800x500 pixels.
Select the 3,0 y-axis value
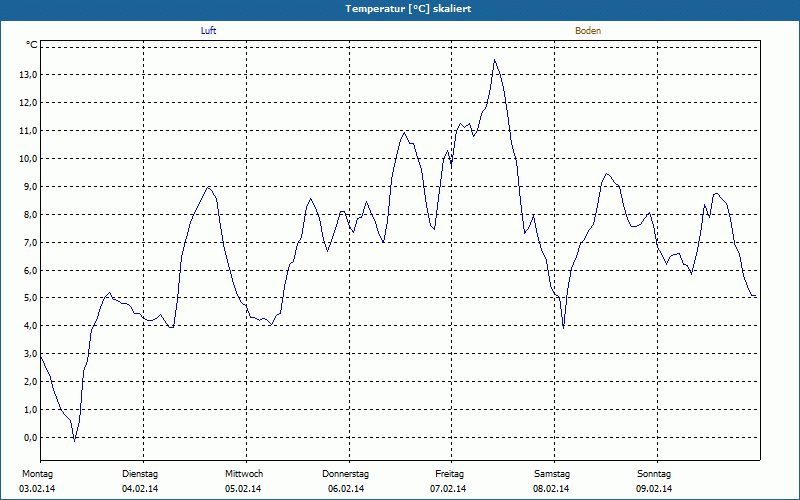point(30,354)
